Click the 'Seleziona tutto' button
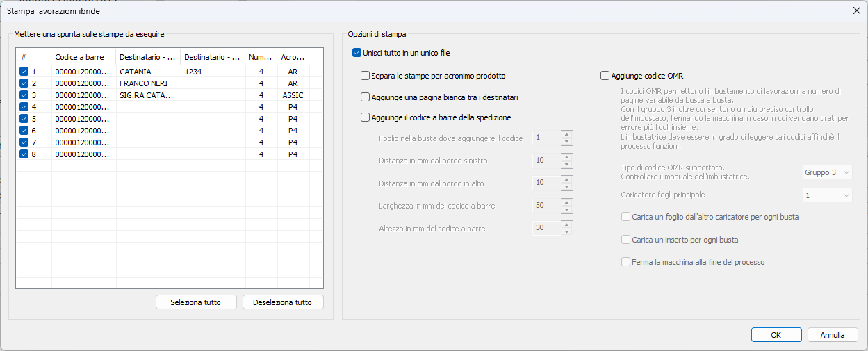The width and height of the screenshot is (868, 351). click(196, 302)
